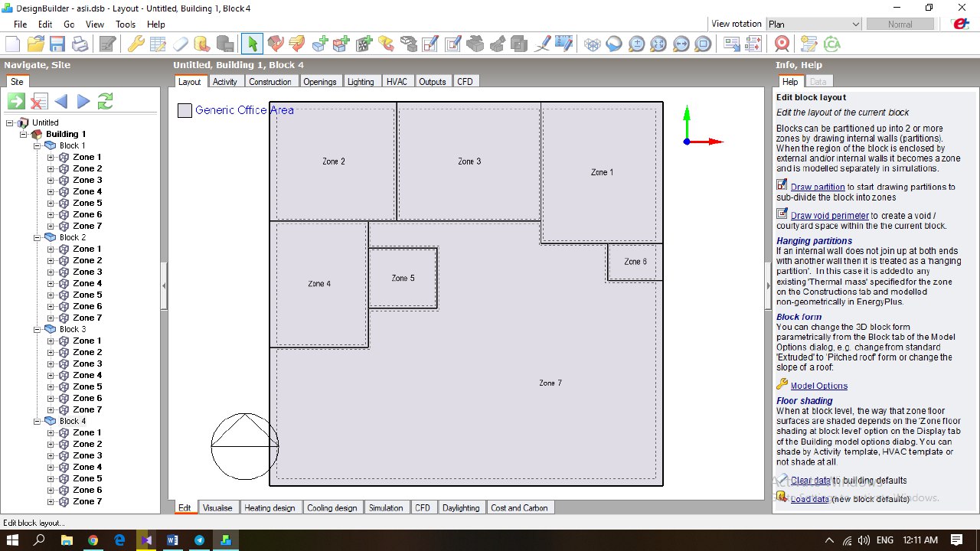Activate the green Select arrow tool
Viewport: 980px width, 551px height.
pyautogui.click(x=252, y=44)
